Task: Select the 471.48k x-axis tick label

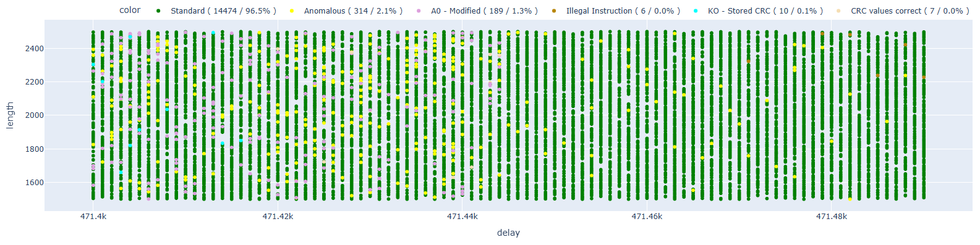Action: coord(832,217)
